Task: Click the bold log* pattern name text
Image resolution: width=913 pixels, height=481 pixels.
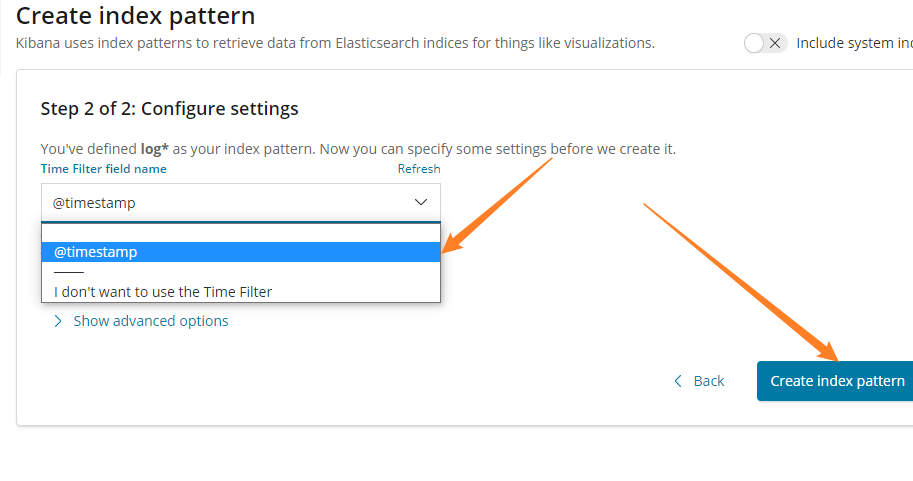Action: tap(154, 149)
